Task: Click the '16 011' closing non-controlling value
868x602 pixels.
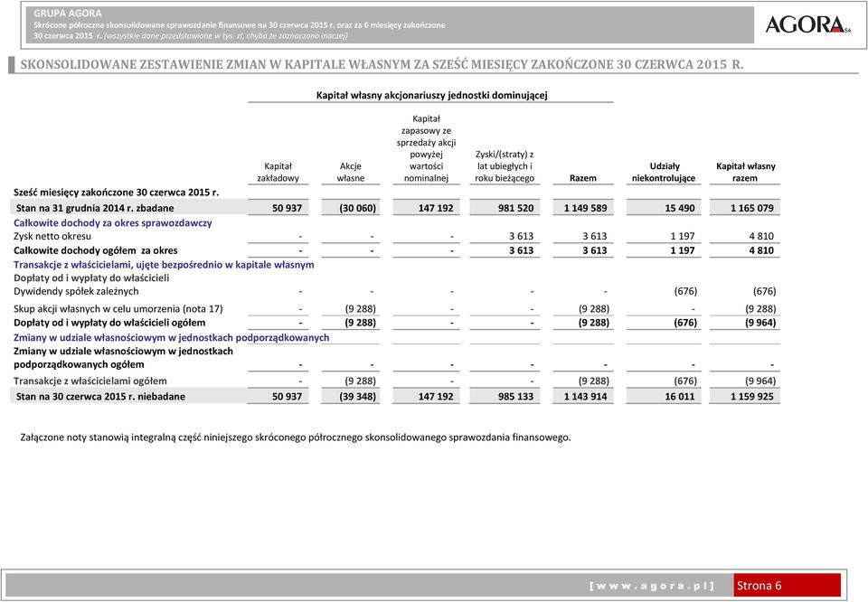Action: (680, 396)
